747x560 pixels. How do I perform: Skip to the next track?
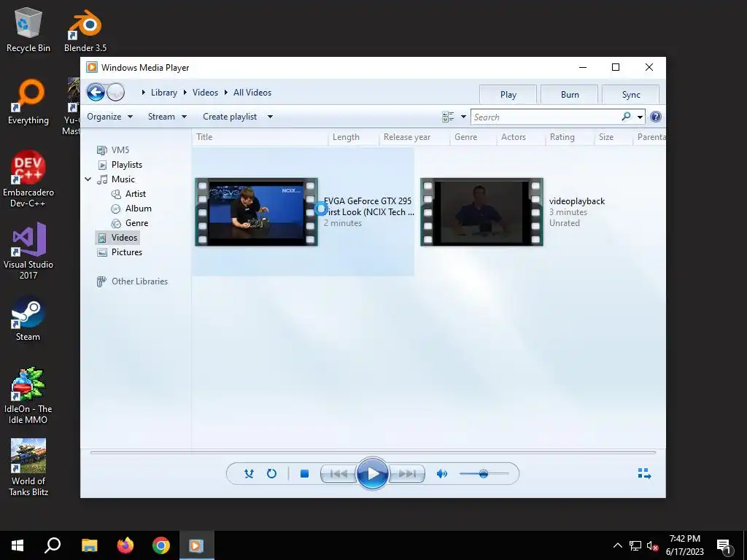click(407, 474)
